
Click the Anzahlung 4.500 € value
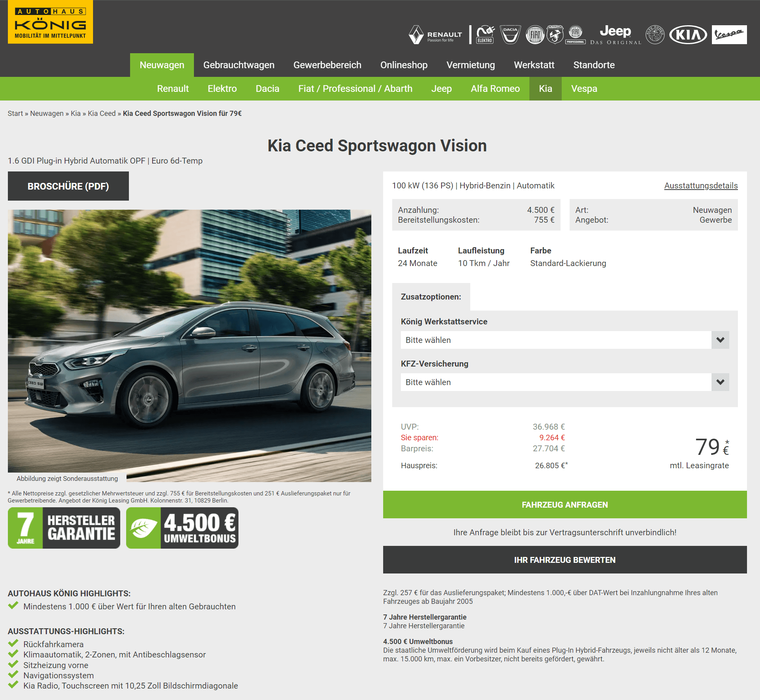541,210
